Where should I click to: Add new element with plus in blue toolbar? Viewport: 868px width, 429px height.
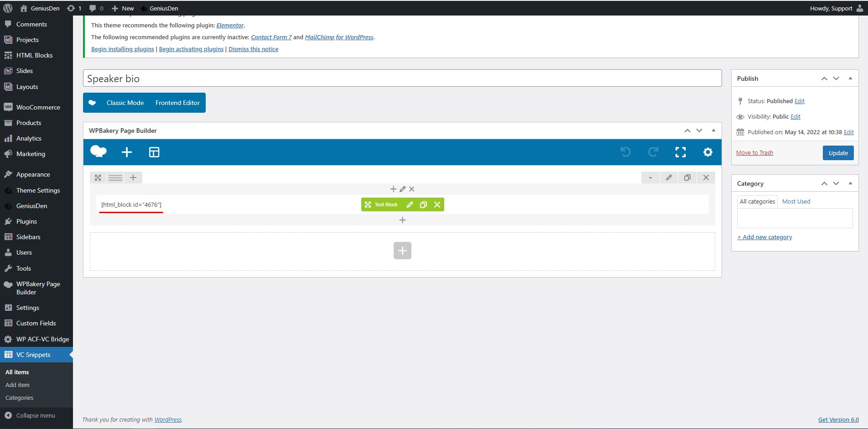coord(127,152)
